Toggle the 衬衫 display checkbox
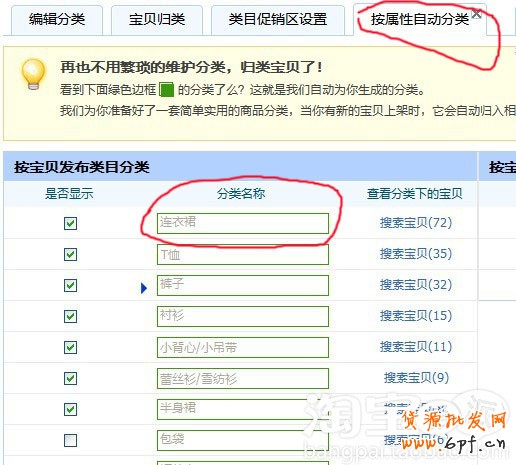 pyautogui.click(x=70, y=316)
